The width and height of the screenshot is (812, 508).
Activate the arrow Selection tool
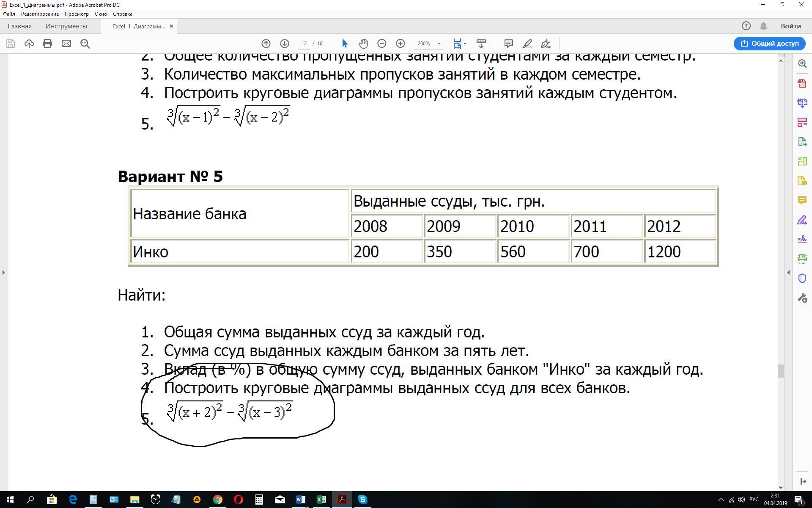pyautogui.click(x=345, y=44)
